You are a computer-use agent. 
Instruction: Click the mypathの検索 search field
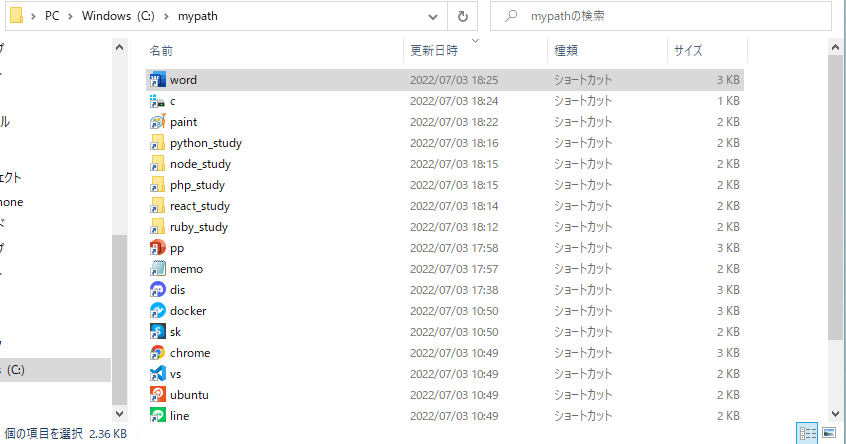click(661, 16)
